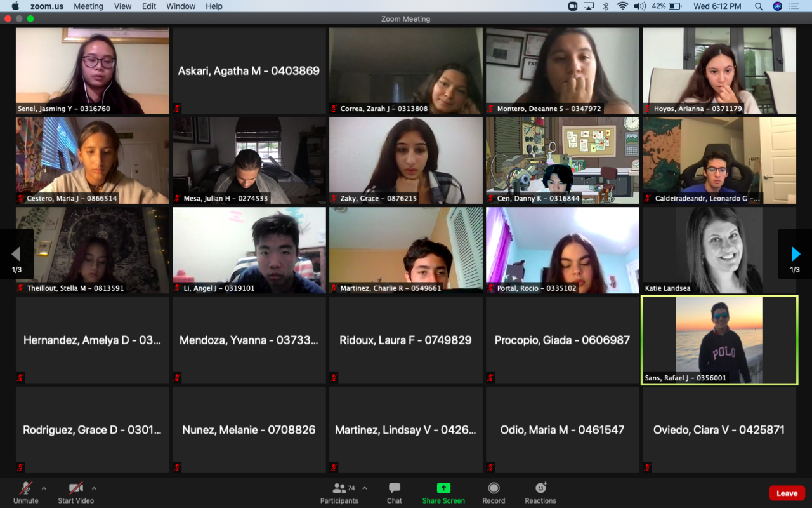Go to next gallery page with right arrow

click(795, 255)
